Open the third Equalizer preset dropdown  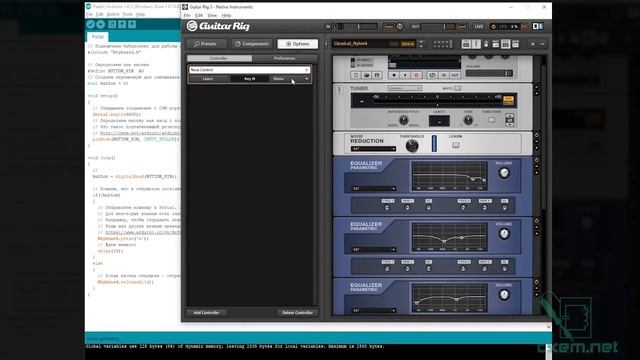(x=373, y=310)
